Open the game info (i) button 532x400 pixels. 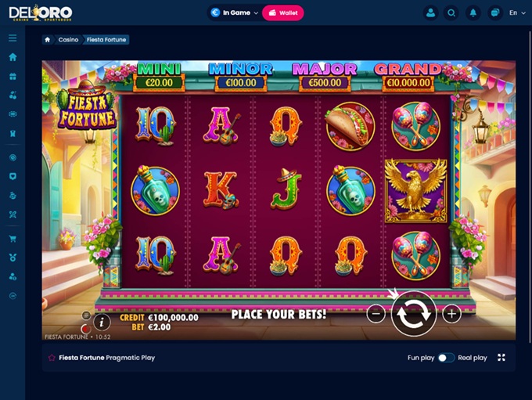coord(102,322)
